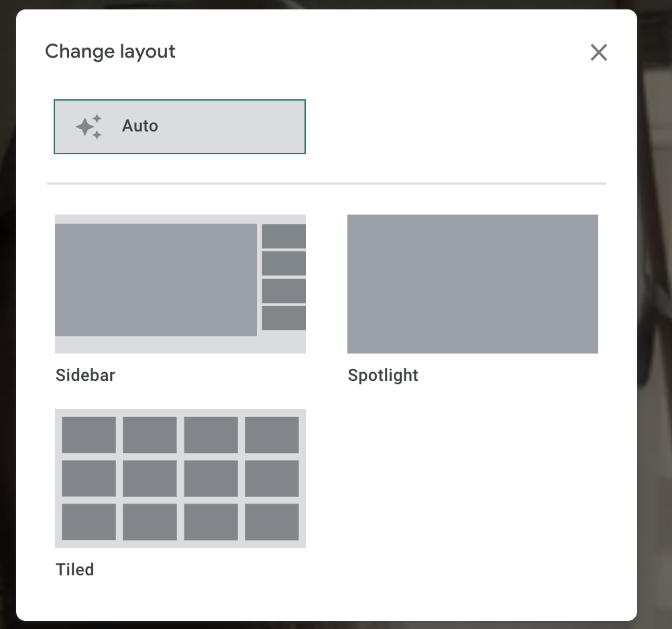The height and width of the screenshot is (629, 672).
Task: Click the Change layout dialog heading
Action: coord(110,52)
